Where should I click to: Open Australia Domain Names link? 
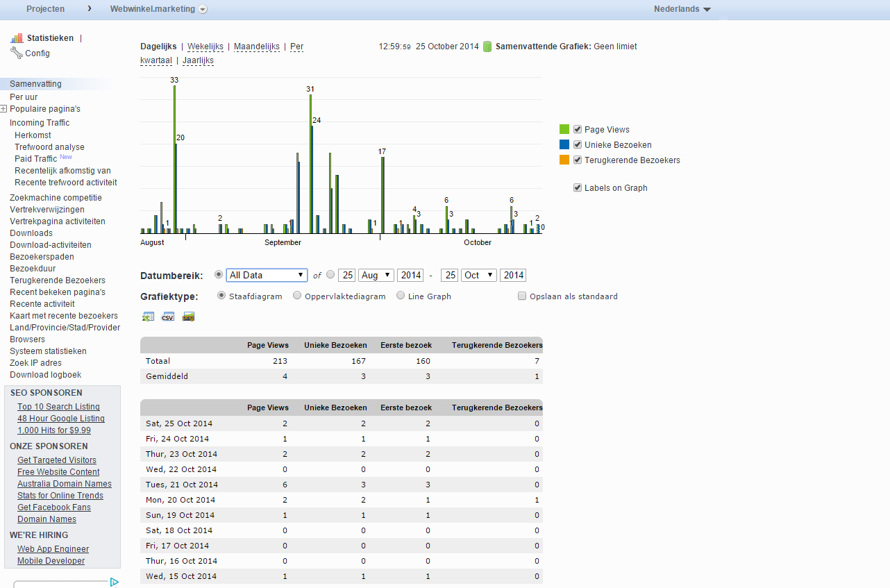click(65, 484)
